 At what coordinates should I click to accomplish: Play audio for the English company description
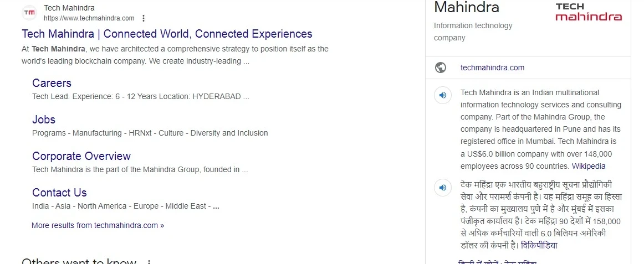click(x=442, y=95)
